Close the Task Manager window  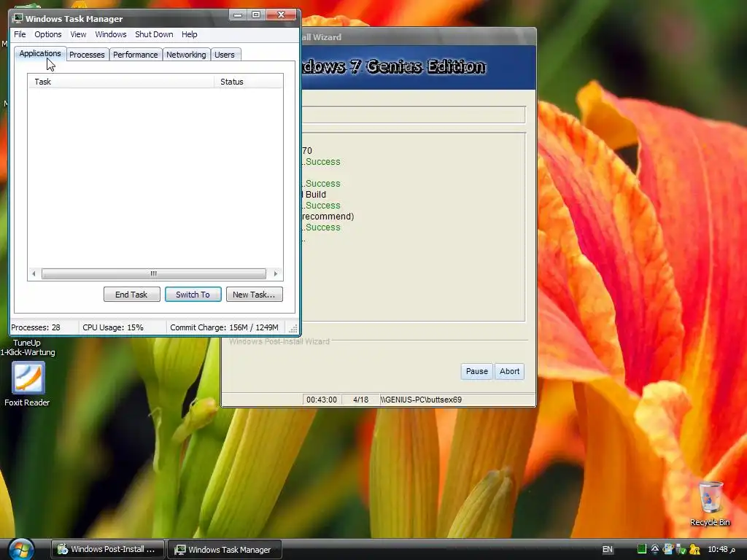point(281,15)
